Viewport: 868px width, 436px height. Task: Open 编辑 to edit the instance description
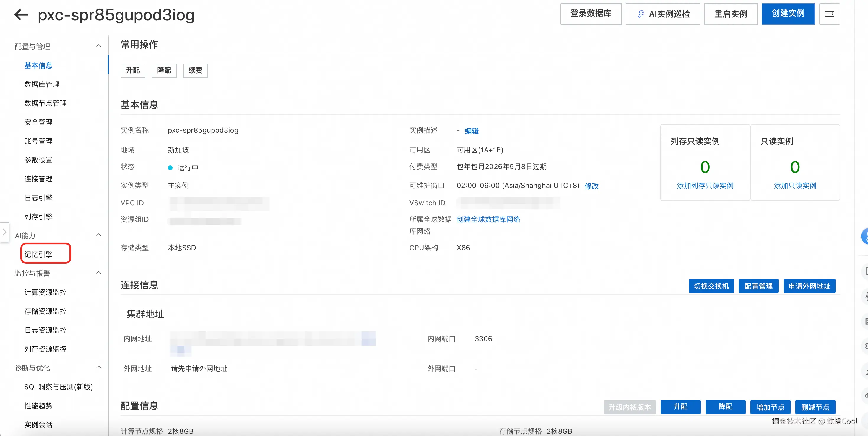pos(472,131)
